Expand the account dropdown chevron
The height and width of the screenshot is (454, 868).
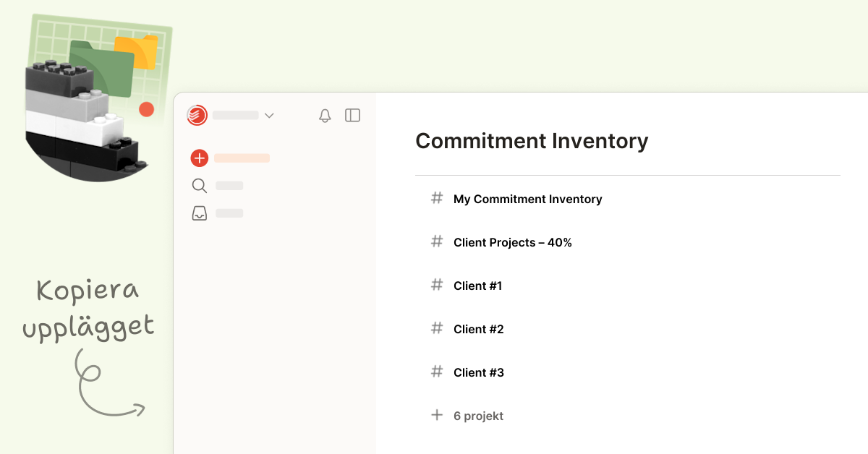[x=269, y=116]
